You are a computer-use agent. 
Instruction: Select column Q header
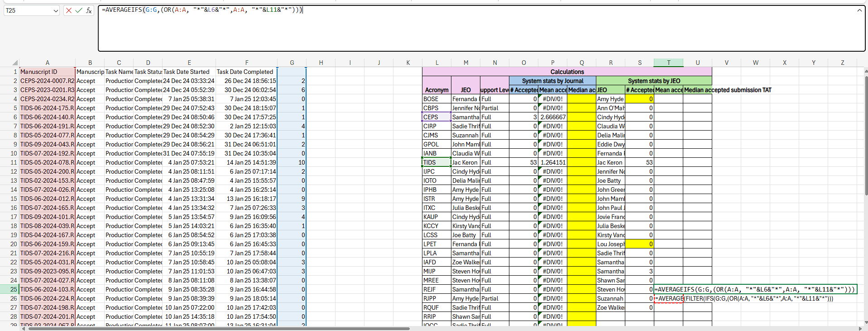click(x=581, y=63)
